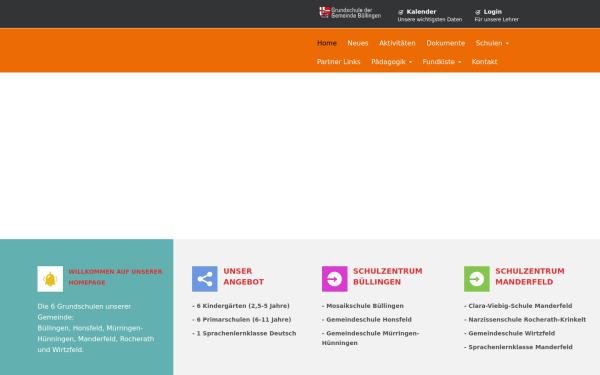
Task: Click the green arrow icon for Schulzentrum Manderfeld
Action: (477, 279)
